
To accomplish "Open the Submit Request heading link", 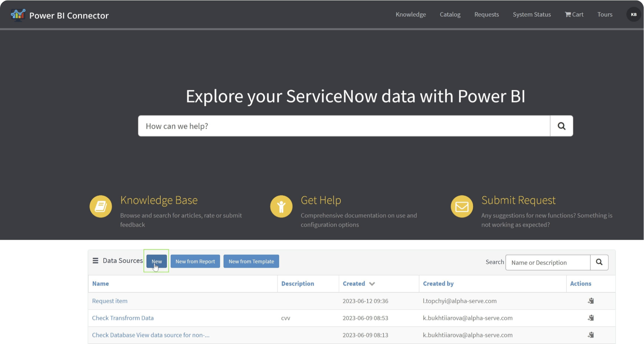I will point(518,200).
